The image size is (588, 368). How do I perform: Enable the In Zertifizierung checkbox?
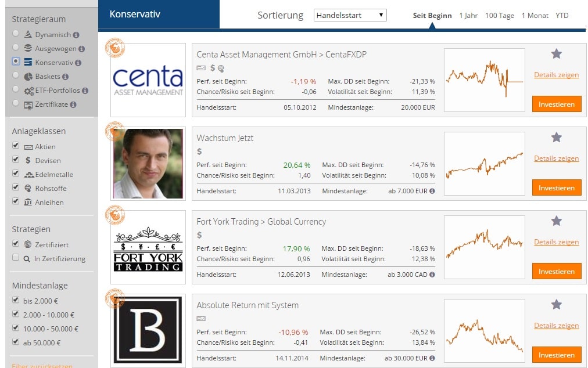(x=16, y=258)
